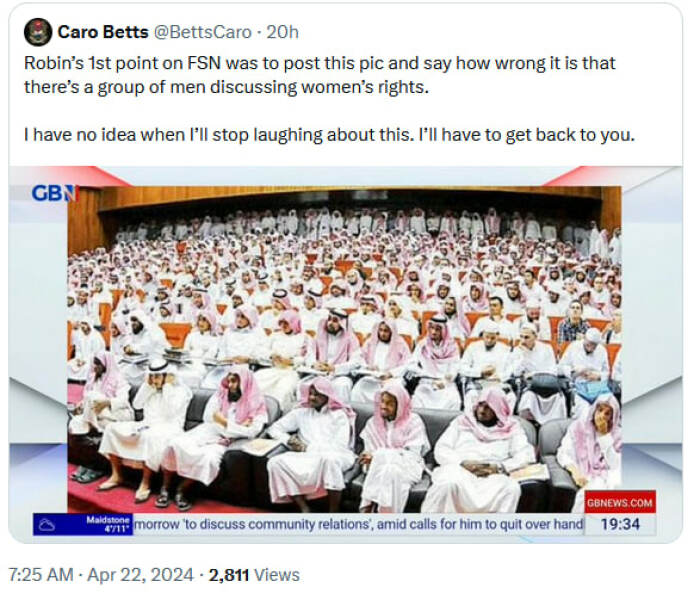Click the tweet text about FSN
This screenshot has width=700, height=600.
coord(319,75)
